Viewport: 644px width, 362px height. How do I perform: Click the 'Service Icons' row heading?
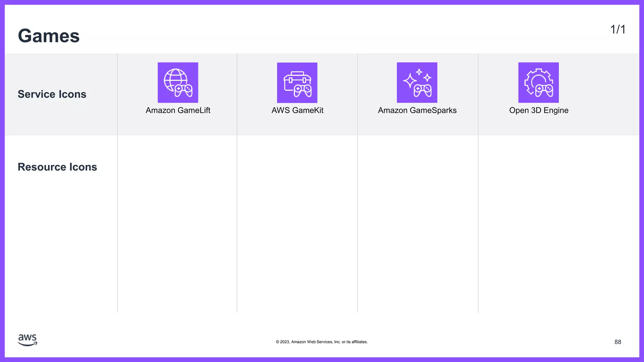[52, 94]
